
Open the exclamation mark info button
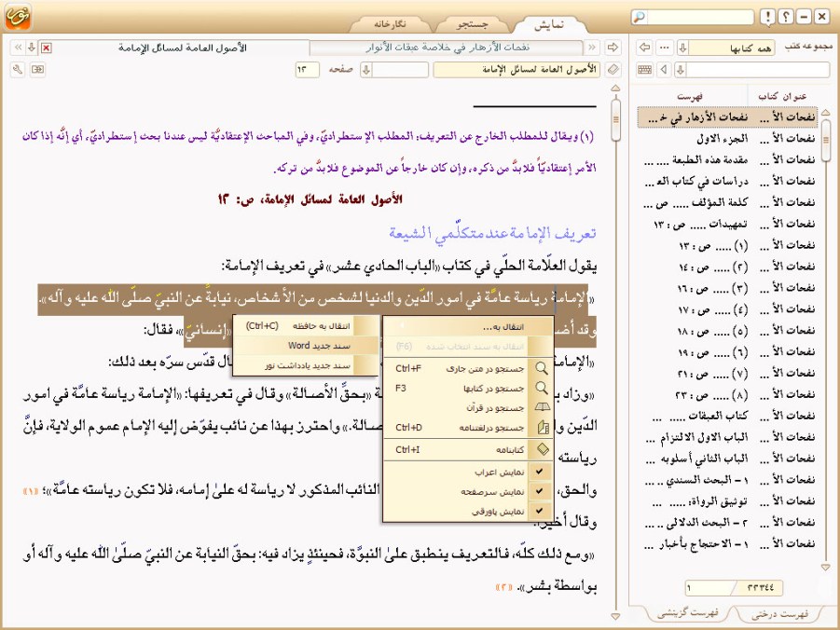pos(767,17)
